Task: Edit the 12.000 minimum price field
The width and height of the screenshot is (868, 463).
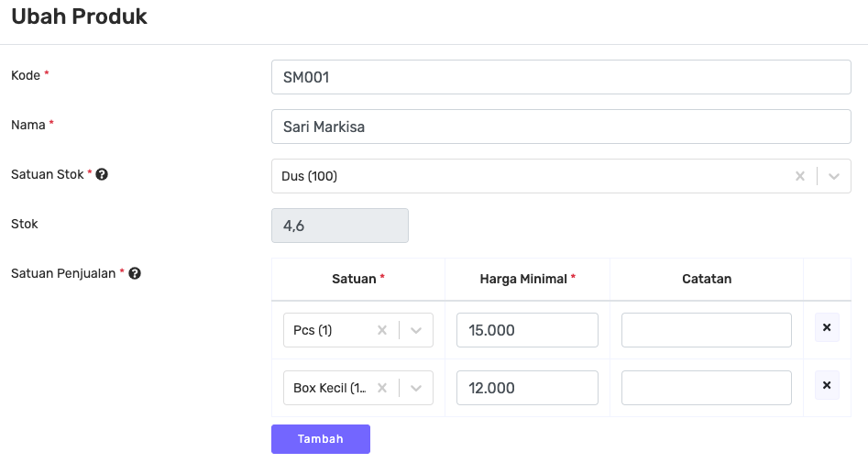Action: click(x=527, y=388)
